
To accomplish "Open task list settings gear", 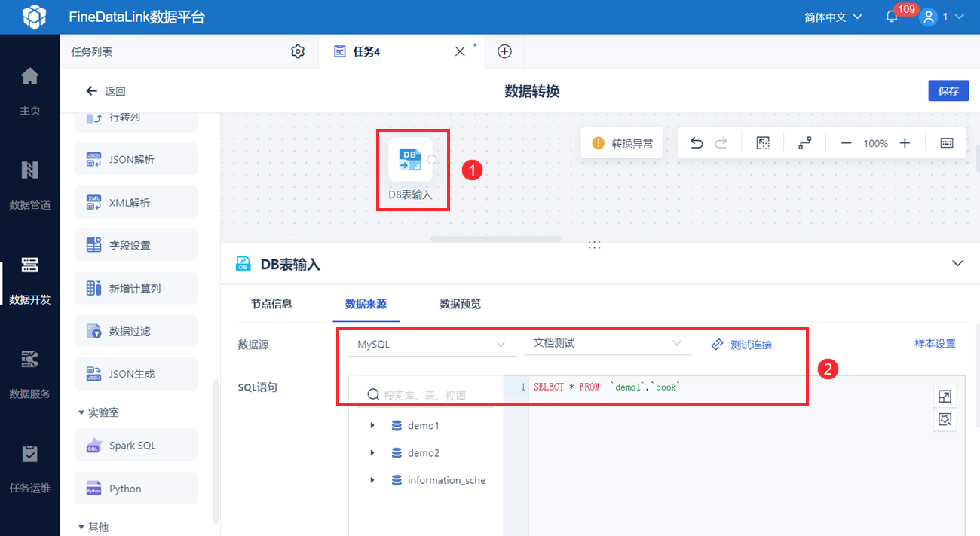I will point(298,51).
